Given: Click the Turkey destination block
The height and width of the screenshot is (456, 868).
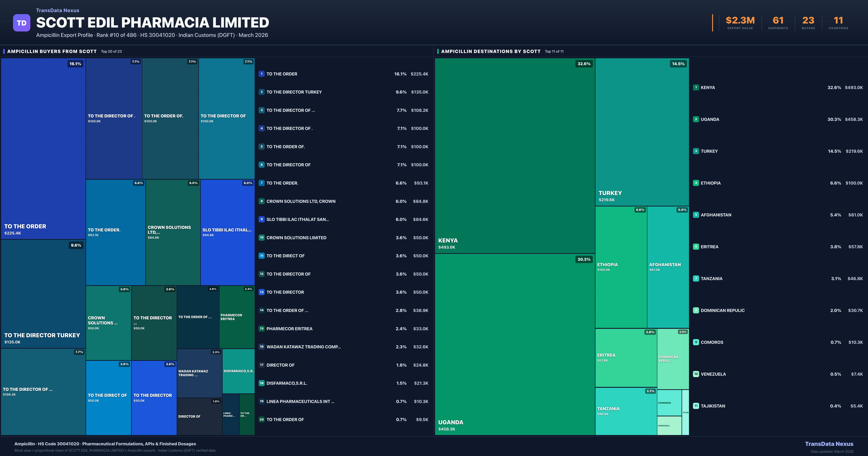Looking at the screenshot, I should tap(642, 132).
